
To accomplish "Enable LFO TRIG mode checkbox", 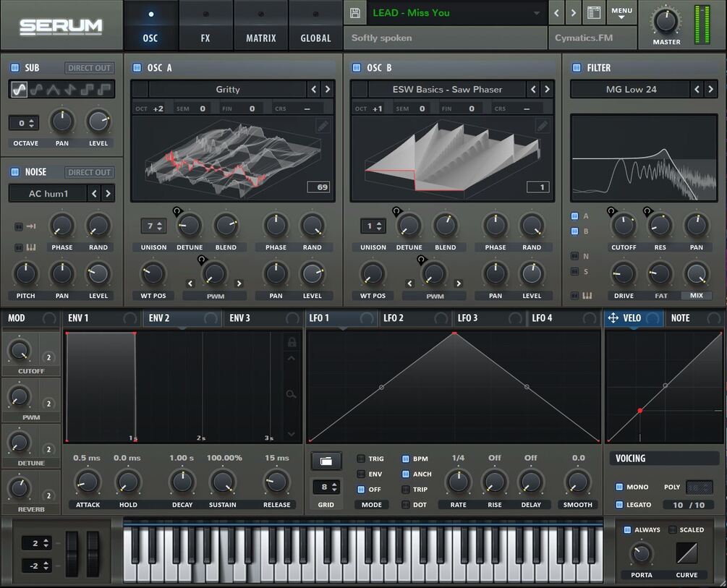I will [361, 459].
